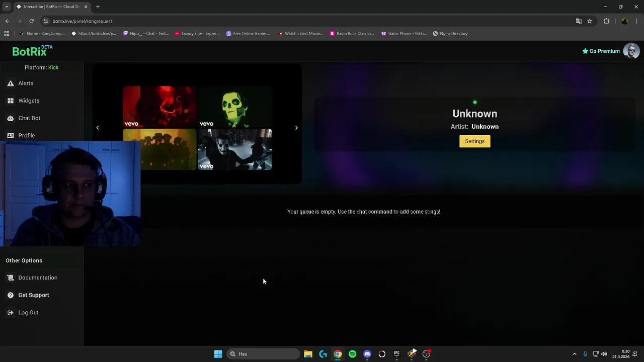Viewport: 644px width, 362px height.
Task: Open the Watch Latest Movie bookmark
Action: click(x=300, y=34)
